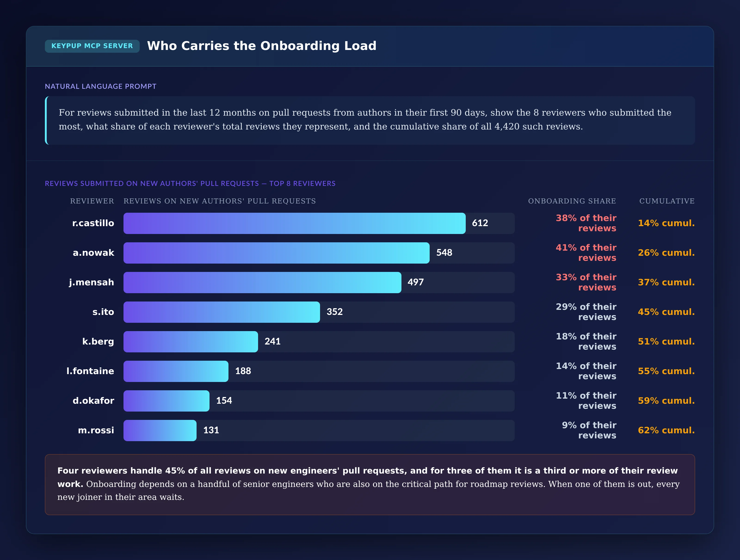Screen dimensions: 740x560
Task: Click 9% of their reviews
Action: (589, 430)
